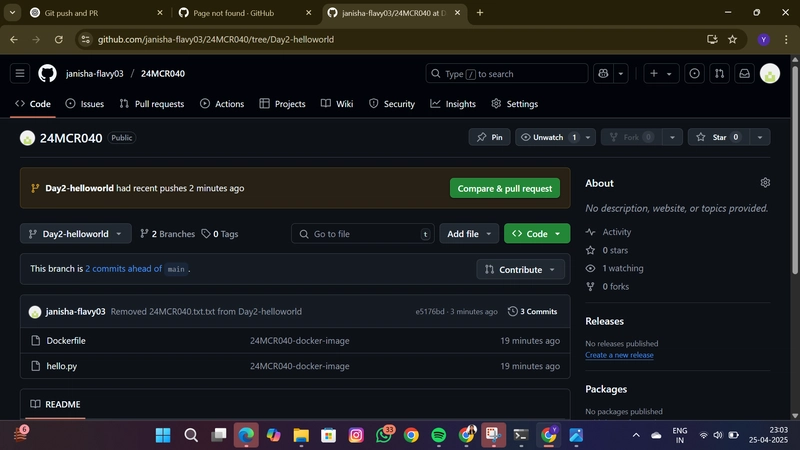Open the Wiki tab

(x=337, y=104)
